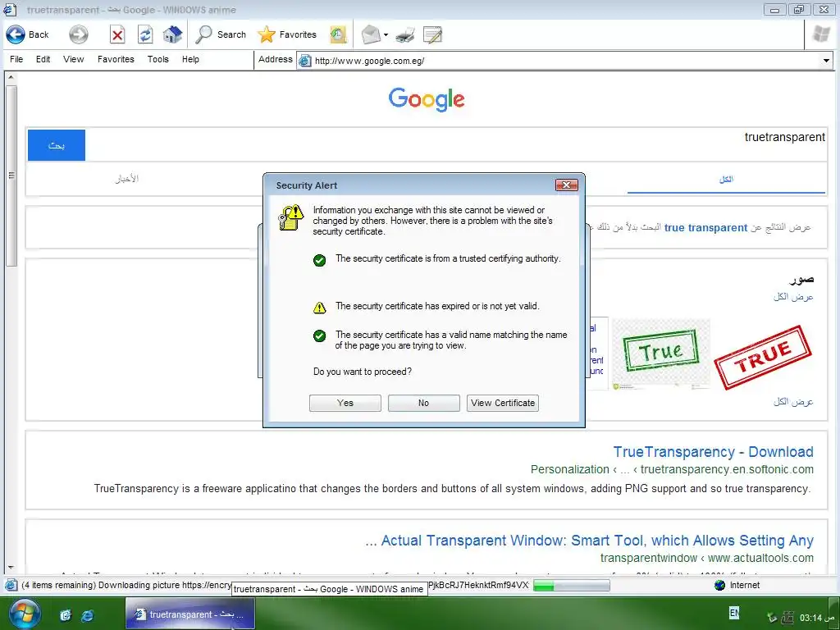Viewport: 840px width, 630px height.
Task: Click the first system tray icon beside the clock
Action: pyautogui.click(x=771, y=617)
